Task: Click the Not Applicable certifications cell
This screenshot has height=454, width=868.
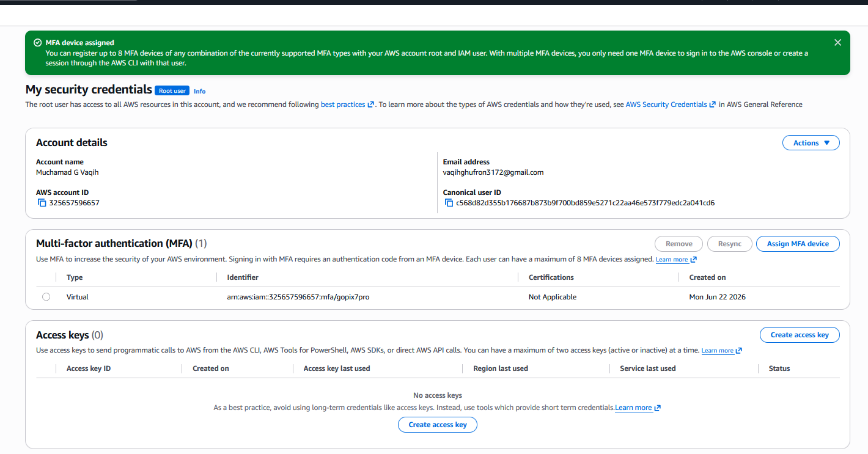Action: coord(553,297)
